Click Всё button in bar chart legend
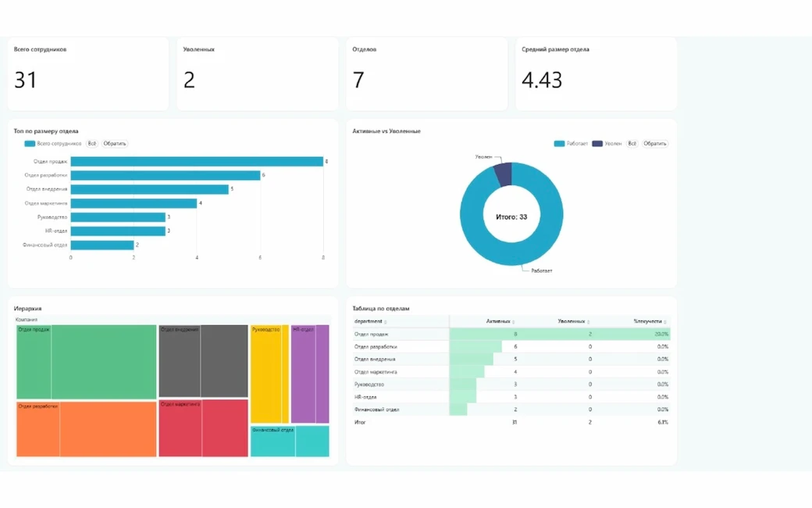Image resolution: width=812 pixels, height=508 pixels. (x=91, y=144)
